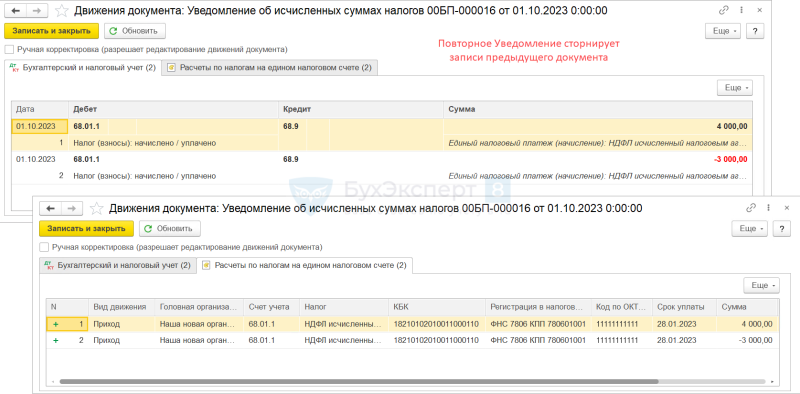Click Дебет column header
800x394 pixels.
coord(173,109)
